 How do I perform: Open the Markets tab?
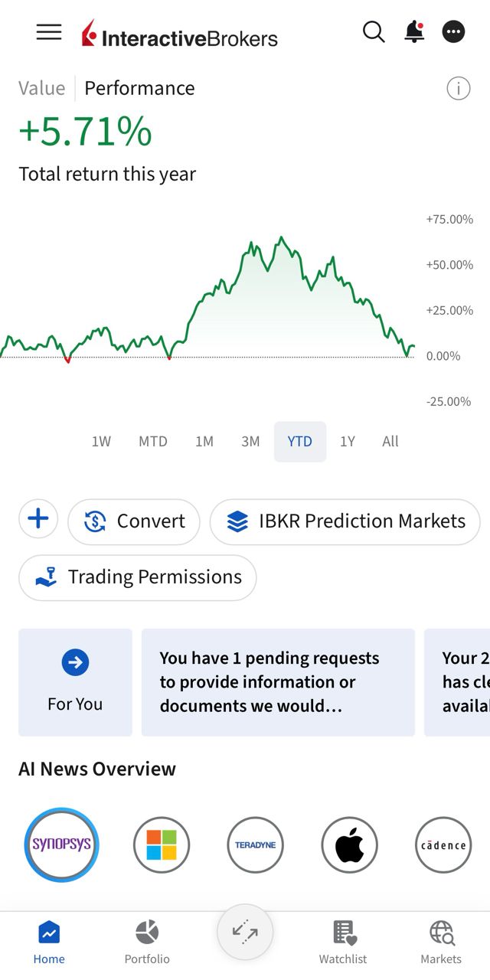pyautogui.click(x=441, y=942)
